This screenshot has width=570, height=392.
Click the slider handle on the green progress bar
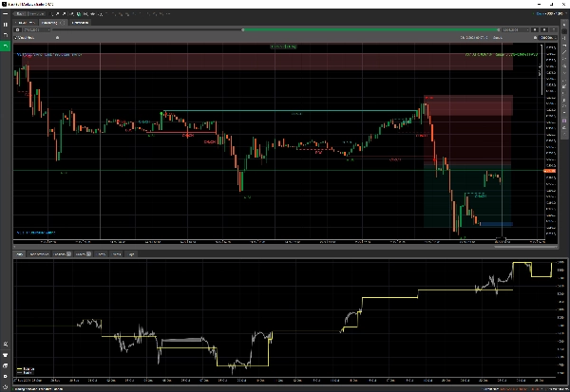(x=243, y=29)
